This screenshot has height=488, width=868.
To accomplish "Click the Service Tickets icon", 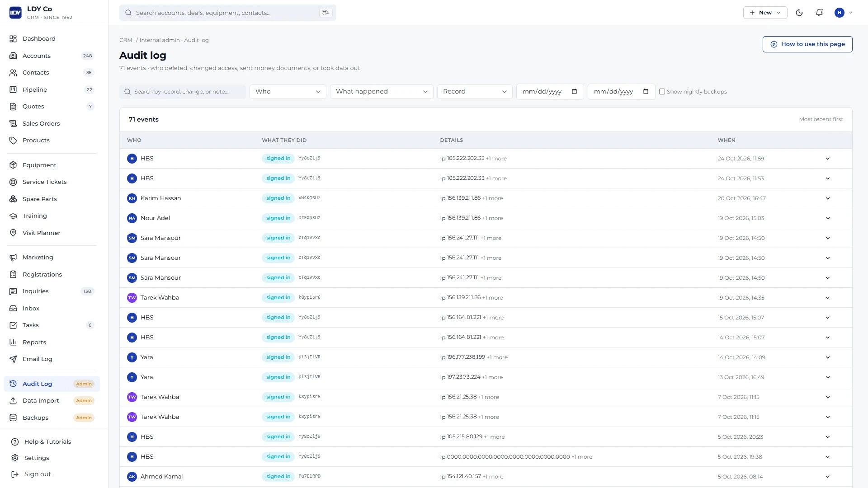I will click(x=13, y=182).
